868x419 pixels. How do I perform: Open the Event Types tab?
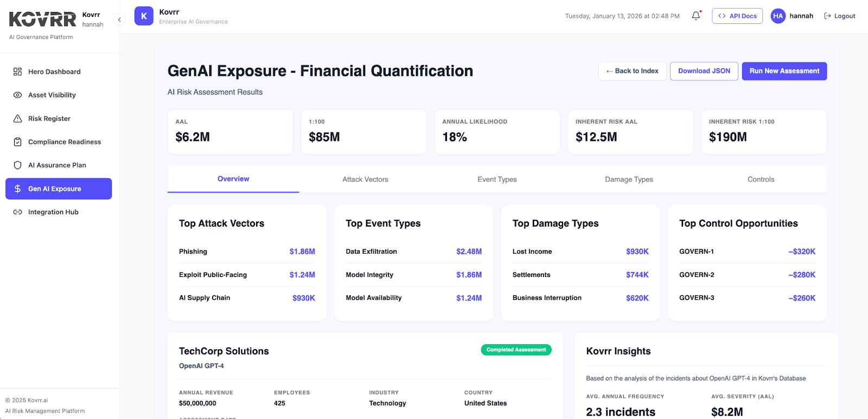click(497, 179)
